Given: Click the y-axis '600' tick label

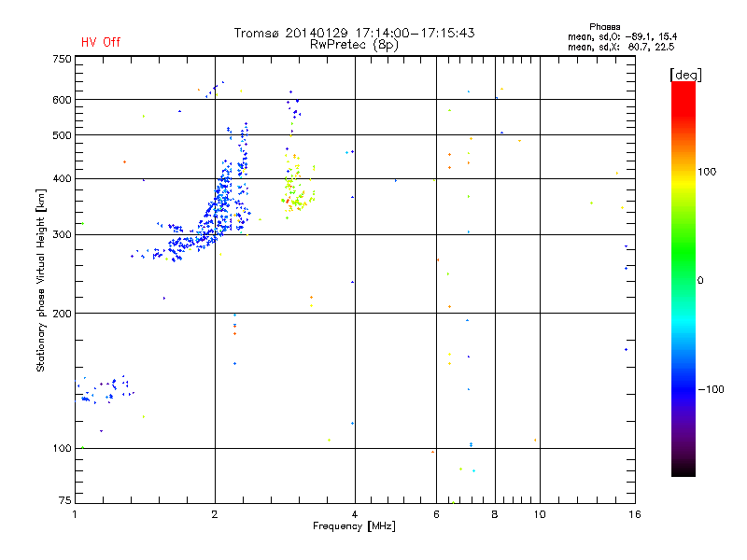Looking at the screenshot, I should point(62,100).
